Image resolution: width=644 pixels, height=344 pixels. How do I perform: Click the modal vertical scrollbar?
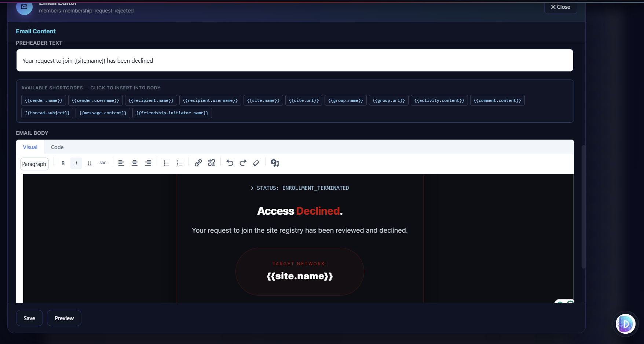point(583,207)
